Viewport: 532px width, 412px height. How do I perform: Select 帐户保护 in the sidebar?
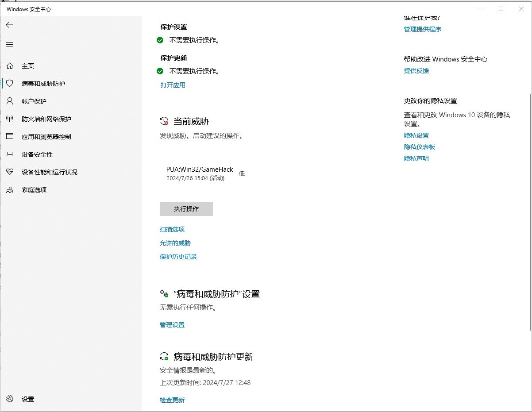[x=34, y=101]
